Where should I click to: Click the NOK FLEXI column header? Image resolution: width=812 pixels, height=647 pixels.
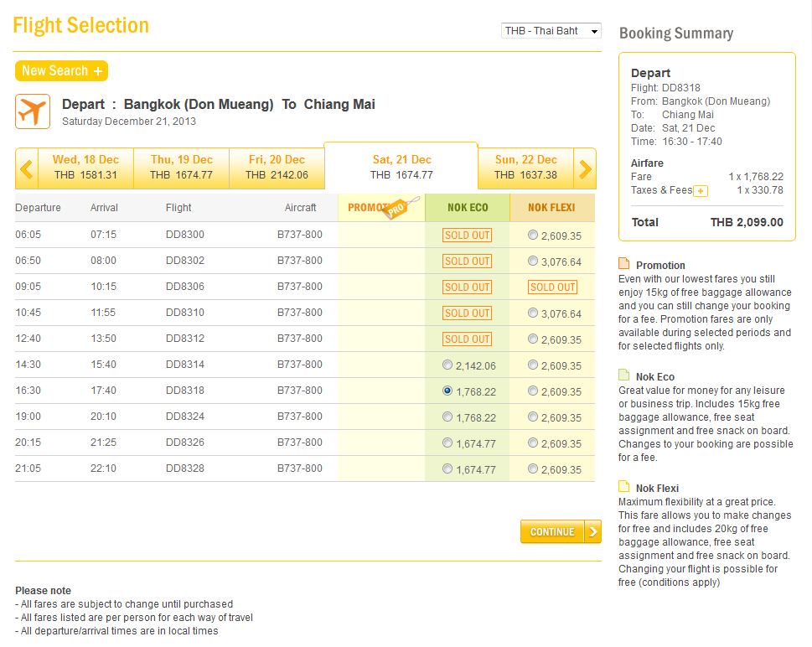coord(551,208)
